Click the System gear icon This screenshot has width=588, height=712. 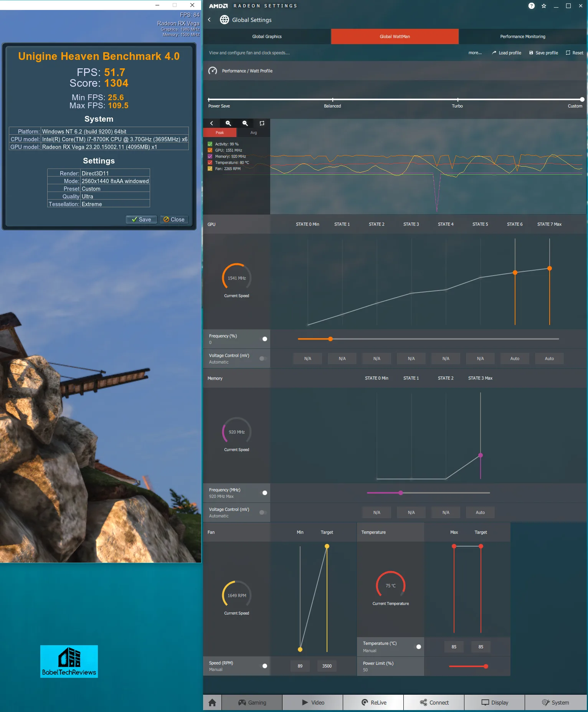click(x=546, y=702)
